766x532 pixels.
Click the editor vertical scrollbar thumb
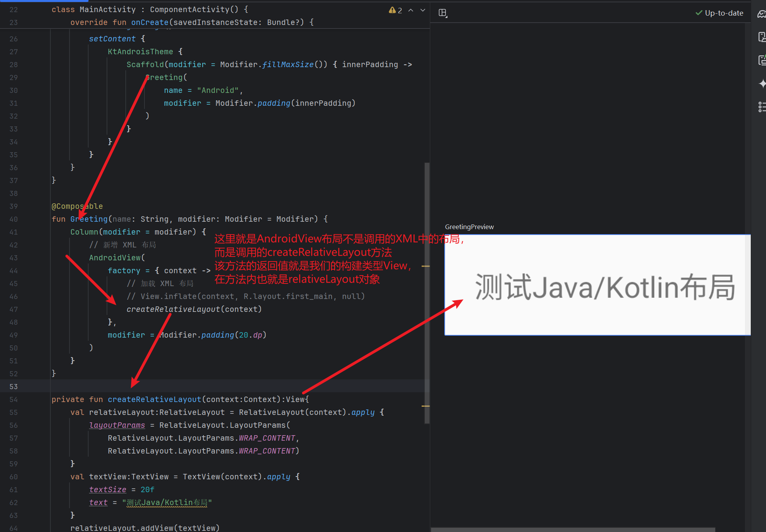427,293
